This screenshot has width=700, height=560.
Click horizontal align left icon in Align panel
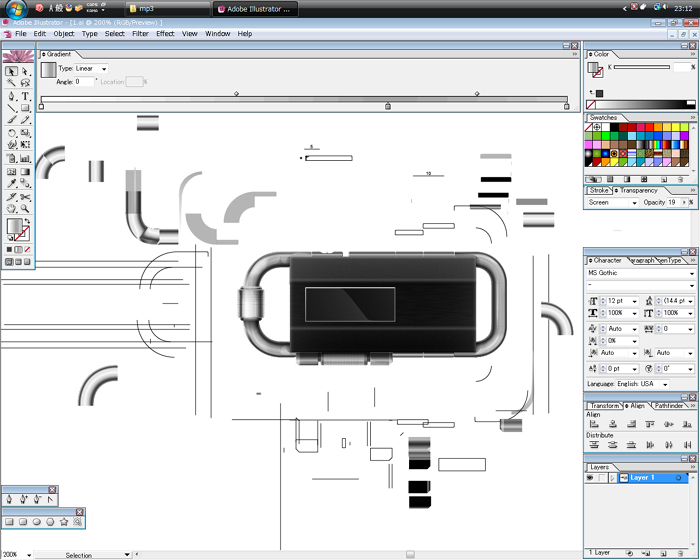(x=594, y=424)
